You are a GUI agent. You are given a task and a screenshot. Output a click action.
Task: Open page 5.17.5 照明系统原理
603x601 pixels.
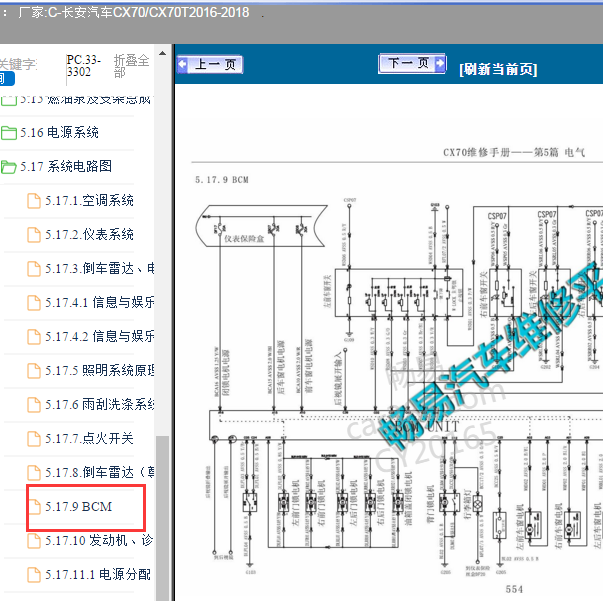[x=100, y=370]
